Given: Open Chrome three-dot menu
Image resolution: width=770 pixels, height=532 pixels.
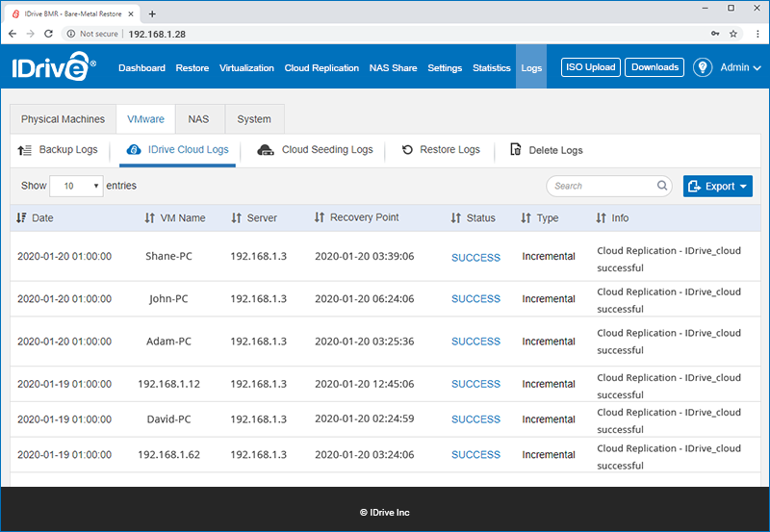Looking at the screenshot, I should click(x=757, y=34).
